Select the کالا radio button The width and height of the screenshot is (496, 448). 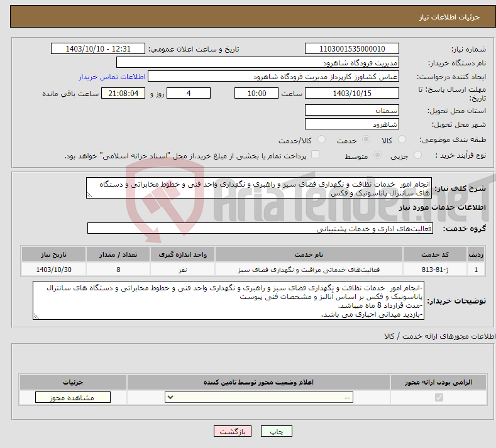(402, 139)
